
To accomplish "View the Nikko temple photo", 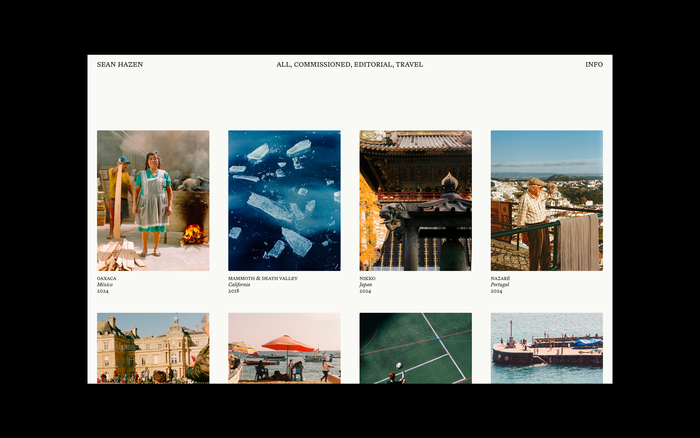I will (x=415, y=200).
